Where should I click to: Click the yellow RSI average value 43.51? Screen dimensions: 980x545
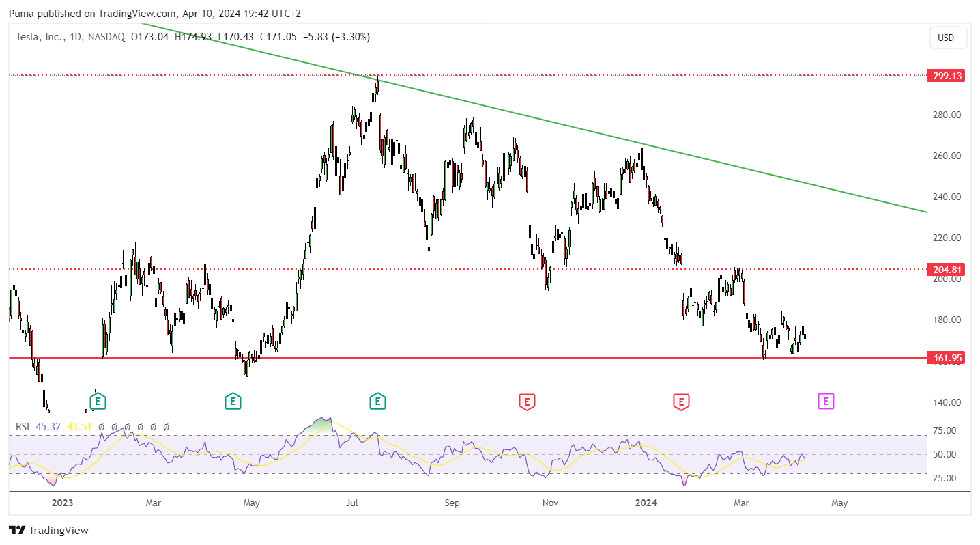point(79,427)
